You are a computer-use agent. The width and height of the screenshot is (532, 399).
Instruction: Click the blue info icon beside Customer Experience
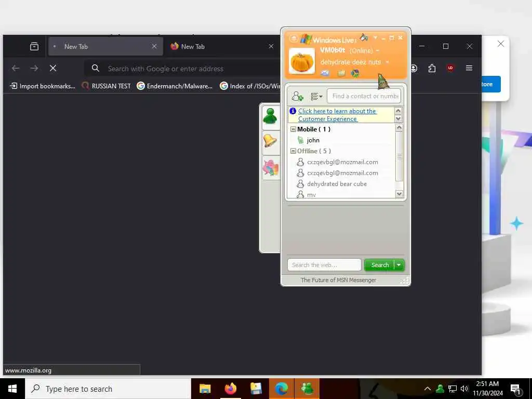[293, 111]
